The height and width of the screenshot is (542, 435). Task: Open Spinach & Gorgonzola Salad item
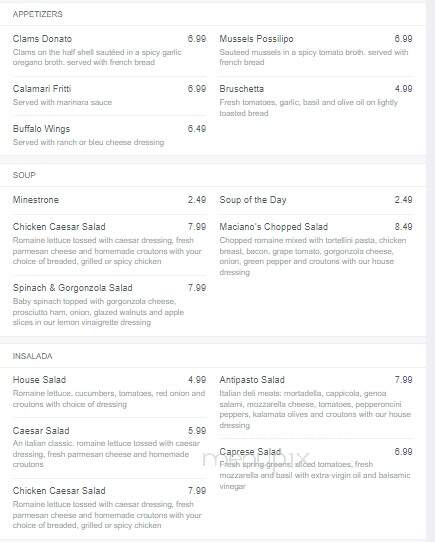click(73, 288)
